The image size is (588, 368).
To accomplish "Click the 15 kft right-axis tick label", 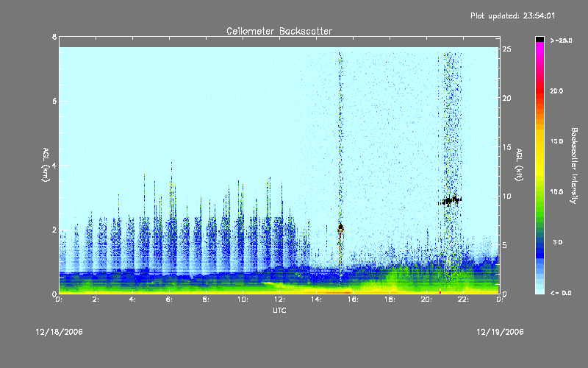I will point(507,147).
